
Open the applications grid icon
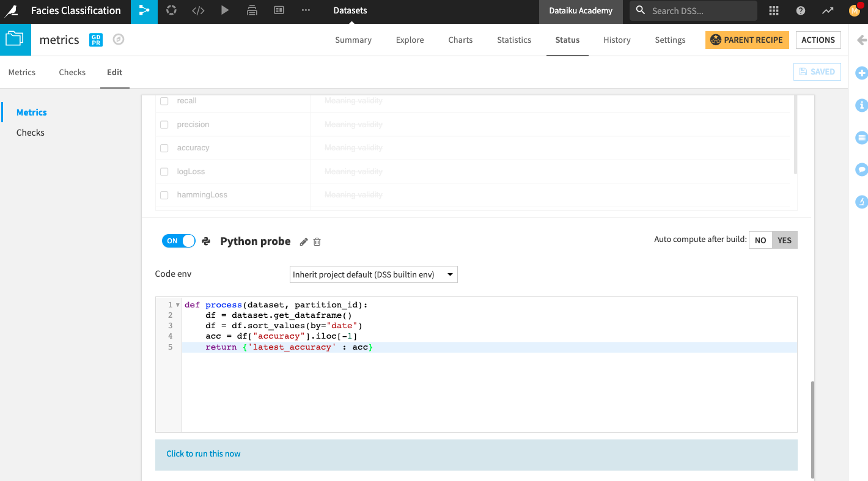[x=774, y=11]
